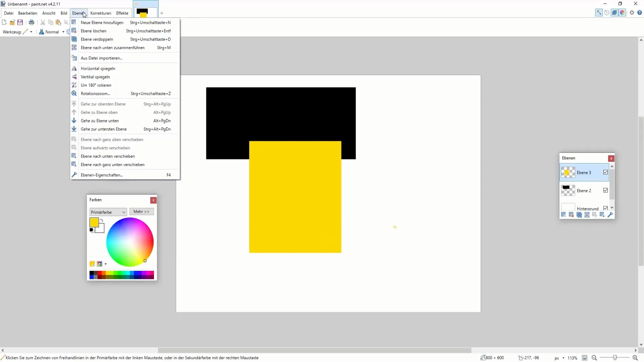Save the image with the floppy disk icon
Viewport: 644px width, 362px height.
pyautogui.click(x=20, y=22)
